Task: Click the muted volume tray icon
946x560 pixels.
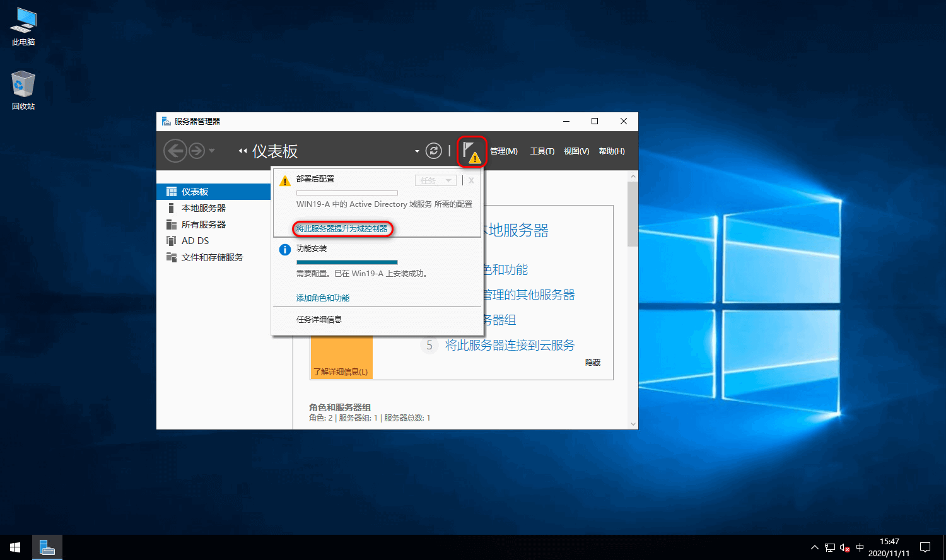Action: tap(845, 547)
